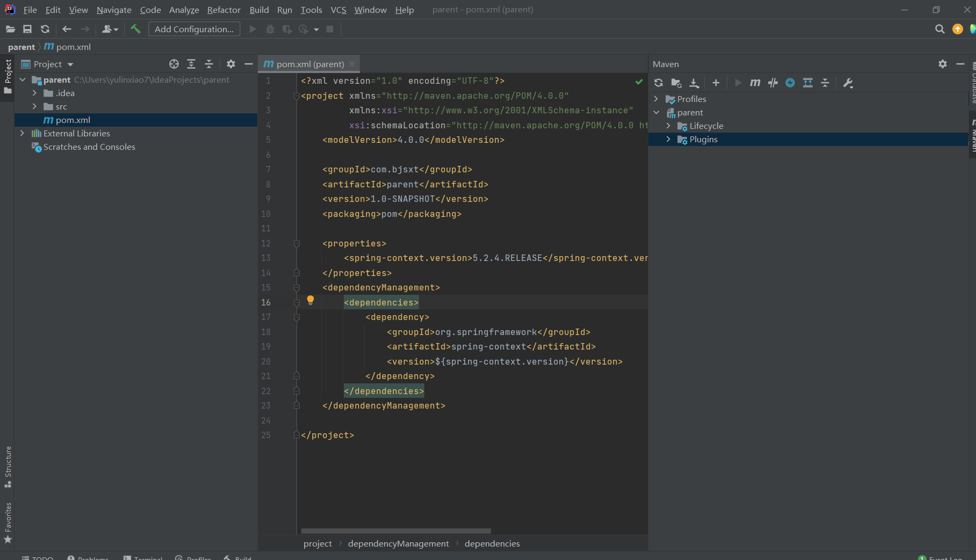Open the File menu
The width and height of the screenshot is (976, 560).
(x=30, y=10)
